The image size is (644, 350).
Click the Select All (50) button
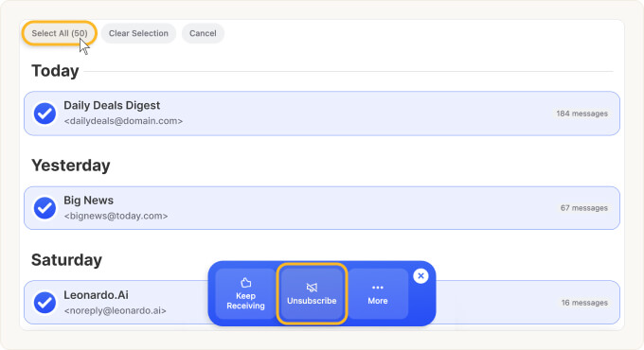[x=60, y=33]
